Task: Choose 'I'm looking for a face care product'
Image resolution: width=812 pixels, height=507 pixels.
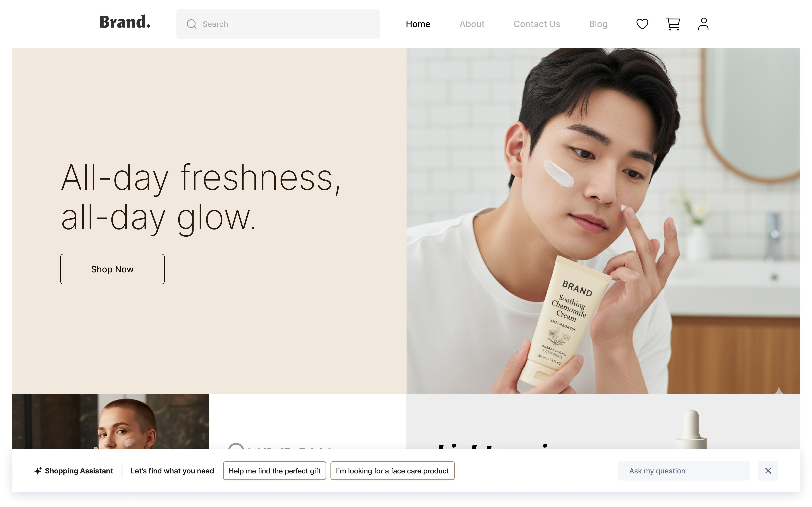Action: (x=392, y=471)
